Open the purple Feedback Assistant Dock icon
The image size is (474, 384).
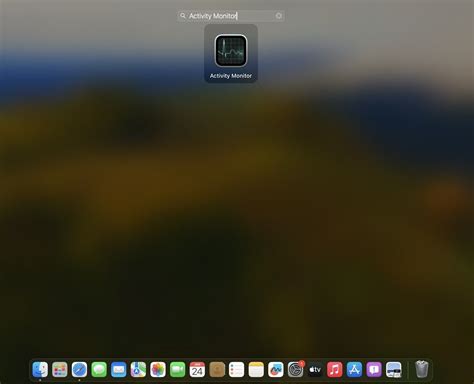pyautogui.click(x=374, y=369)
